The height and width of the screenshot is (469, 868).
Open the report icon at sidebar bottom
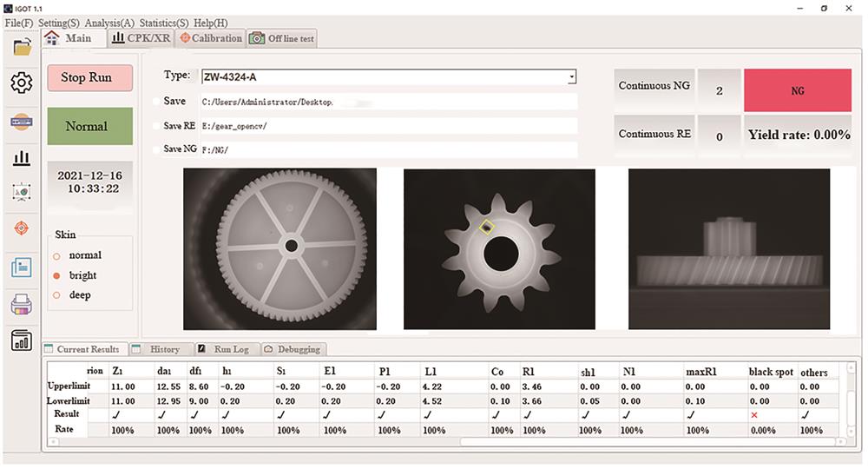[22, 340]
